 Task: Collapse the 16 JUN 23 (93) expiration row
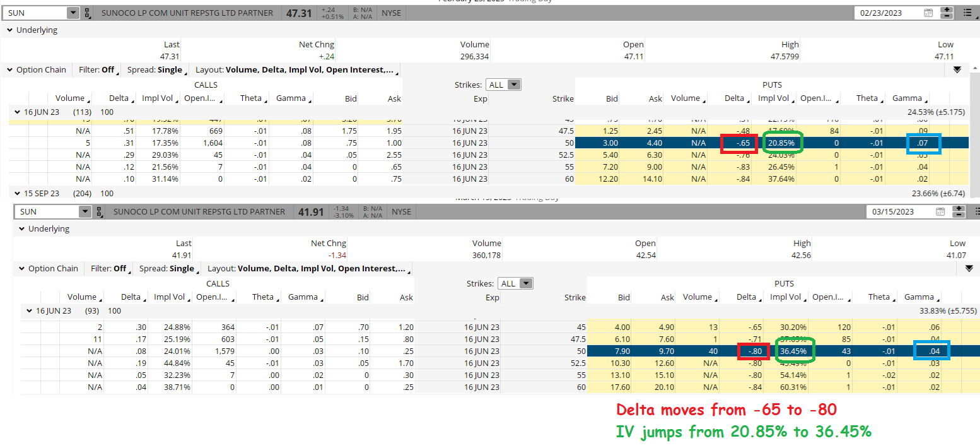29,310
